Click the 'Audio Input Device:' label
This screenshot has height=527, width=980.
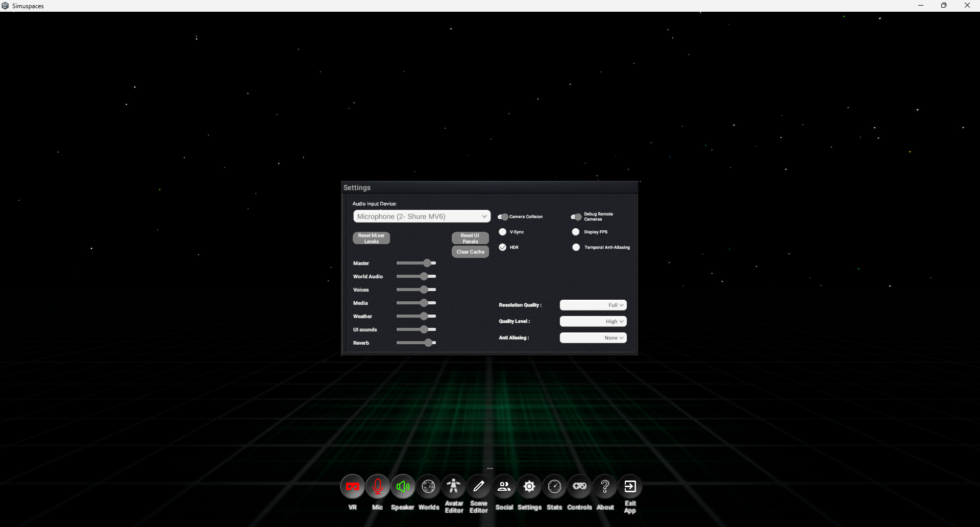click(x=375, y=204)
